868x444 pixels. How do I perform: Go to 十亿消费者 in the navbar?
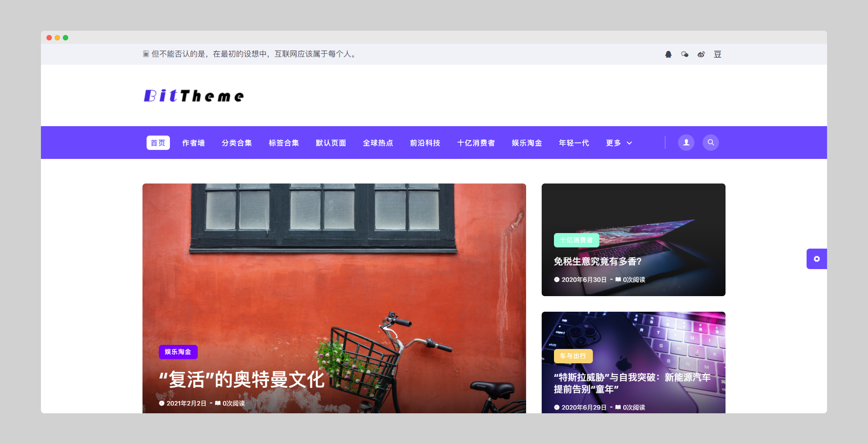(x=476, y=143)
